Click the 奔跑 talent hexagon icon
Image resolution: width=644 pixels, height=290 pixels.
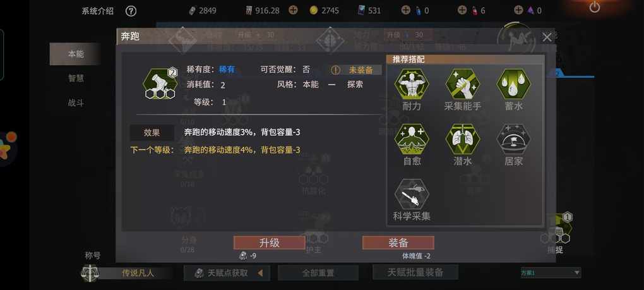click(160, 84)
